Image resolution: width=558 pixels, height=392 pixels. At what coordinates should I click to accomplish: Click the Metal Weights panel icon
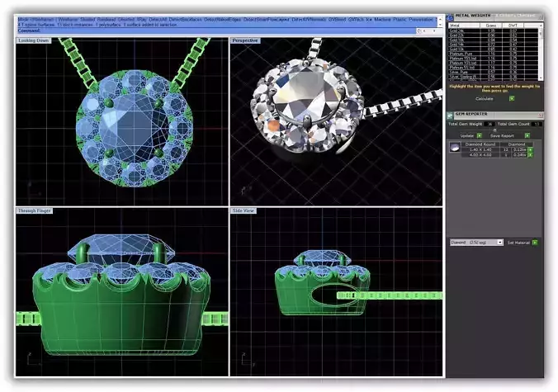tap(451, 17)
